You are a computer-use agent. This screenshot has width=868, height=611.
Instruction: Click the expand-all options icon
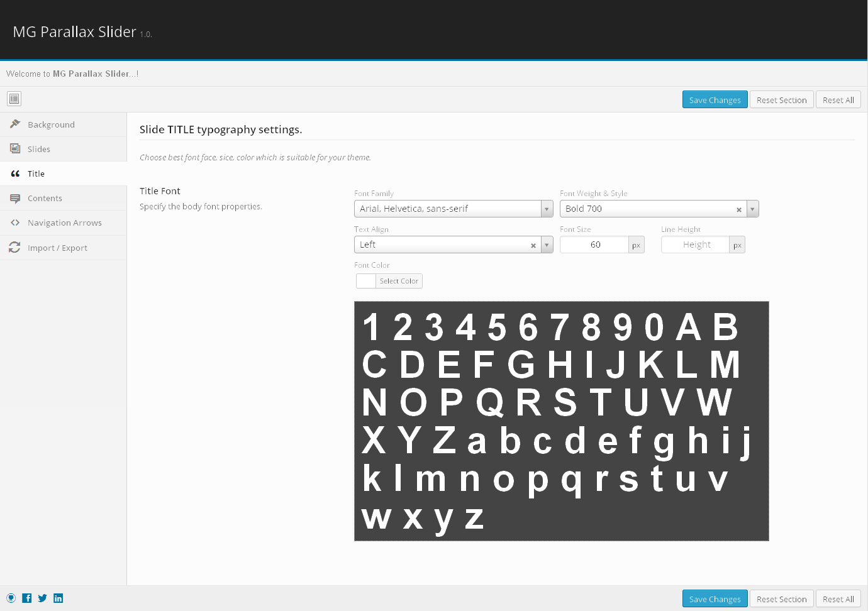click(x=14, y=99)
